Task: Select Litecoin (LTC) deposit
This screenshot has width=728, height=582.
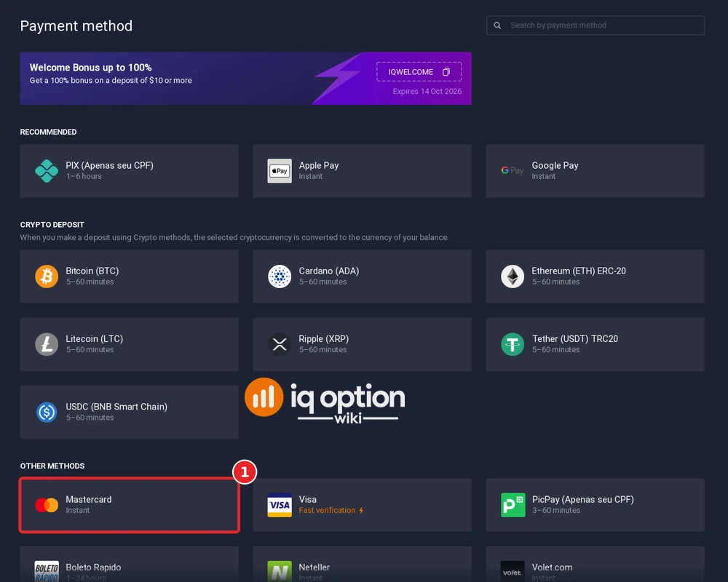Action: point(129,344)
